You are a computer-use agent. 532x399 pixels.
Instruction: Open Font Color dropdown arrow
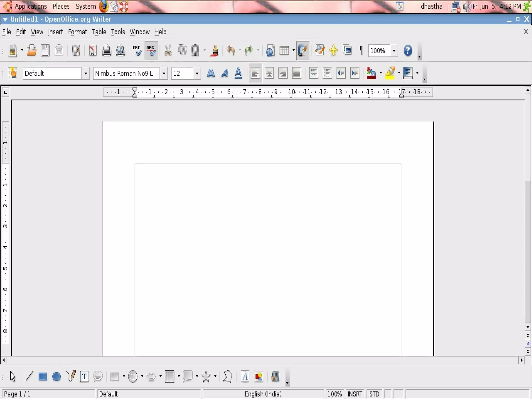tap(381, 73)
